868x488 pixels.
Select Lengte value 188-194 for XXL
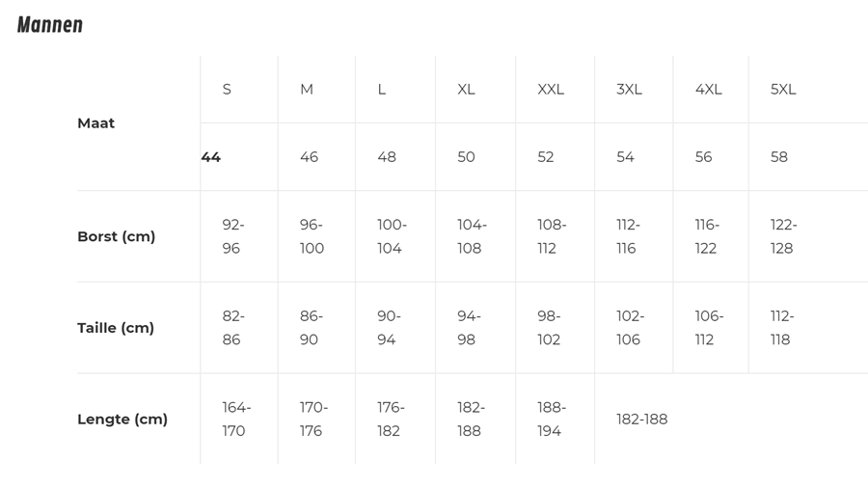coord(551,420)
